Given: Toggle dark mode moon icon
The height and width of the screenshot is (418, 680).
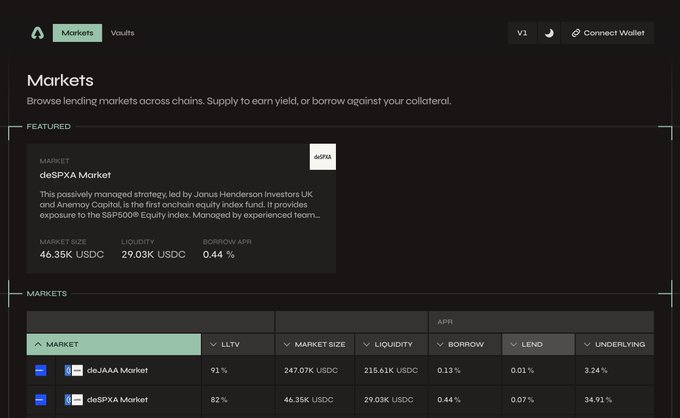Looking at the screenshot, I should pyautogui.click(x=549, y=33).
